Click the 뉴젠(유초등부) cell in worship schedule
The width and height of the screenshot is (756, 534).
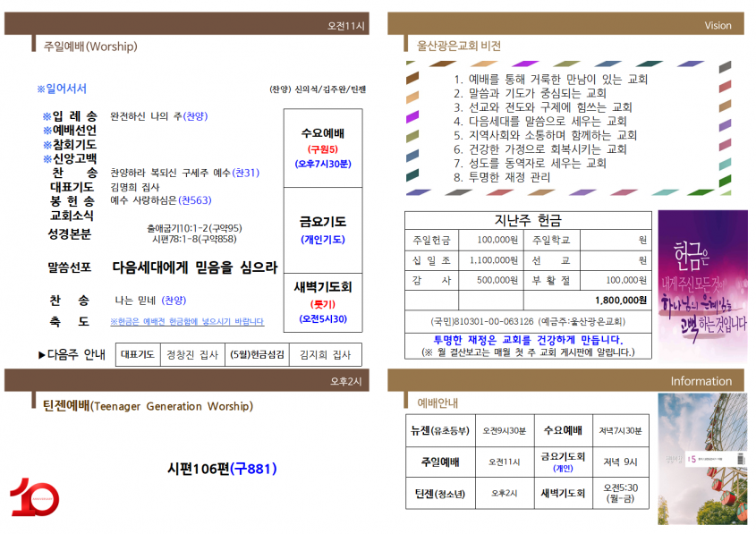coord(440,430)
